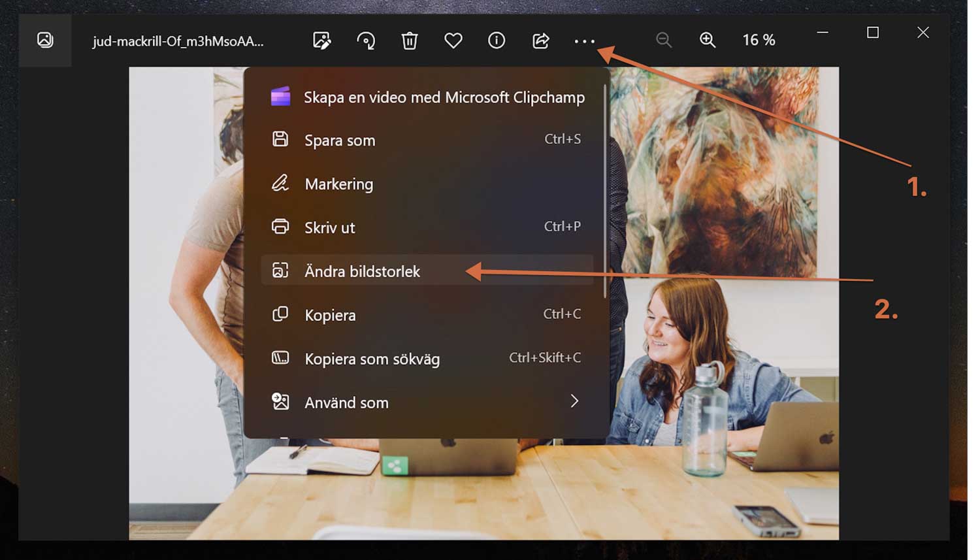Click the 16 % zoom level indicator
The width and height of the screenshot is (980, 560).
coord(759,40)
